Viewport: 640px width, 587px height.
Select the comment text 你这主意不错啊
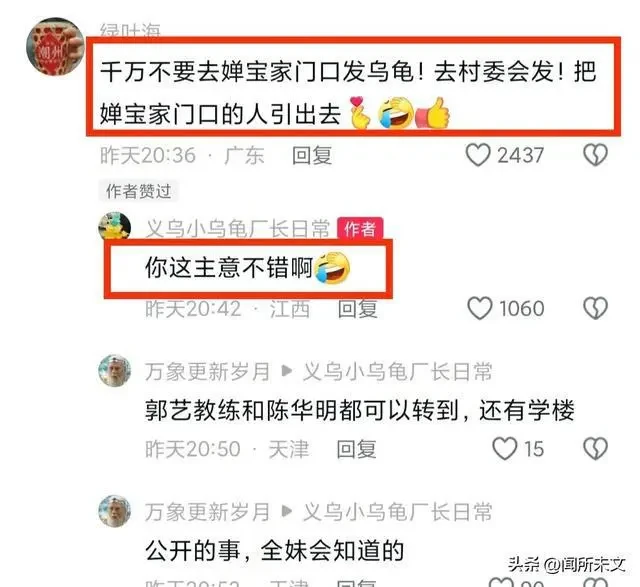[x=229, y=268]
